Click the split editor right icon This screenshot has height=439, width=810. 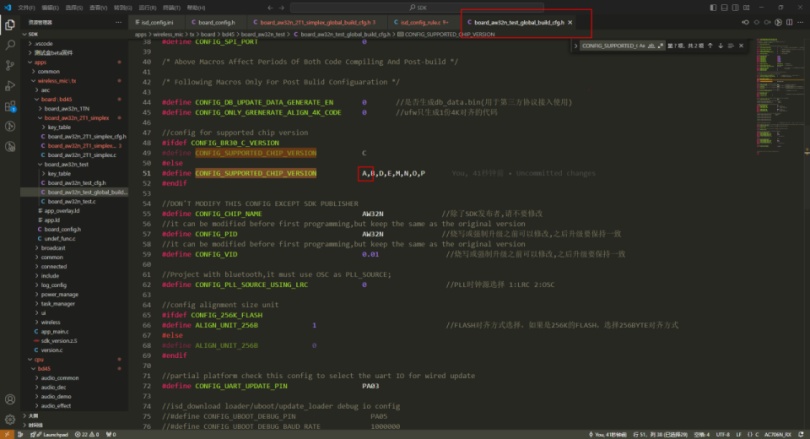pyautogui.click(x=789, y=22)
